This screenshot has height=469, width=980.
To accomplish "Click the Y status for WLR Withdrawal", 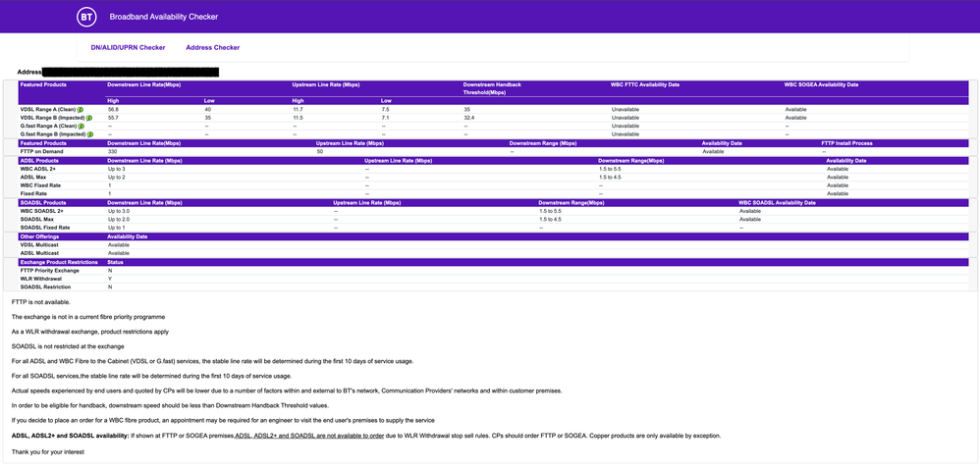I will coord(109,279).
